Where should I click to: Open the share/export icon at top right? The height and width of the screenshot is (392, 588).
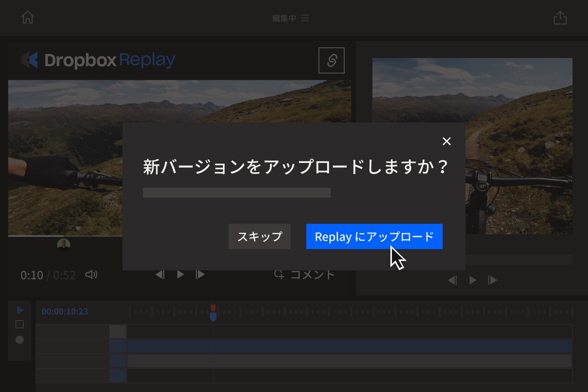pos(560,18)
